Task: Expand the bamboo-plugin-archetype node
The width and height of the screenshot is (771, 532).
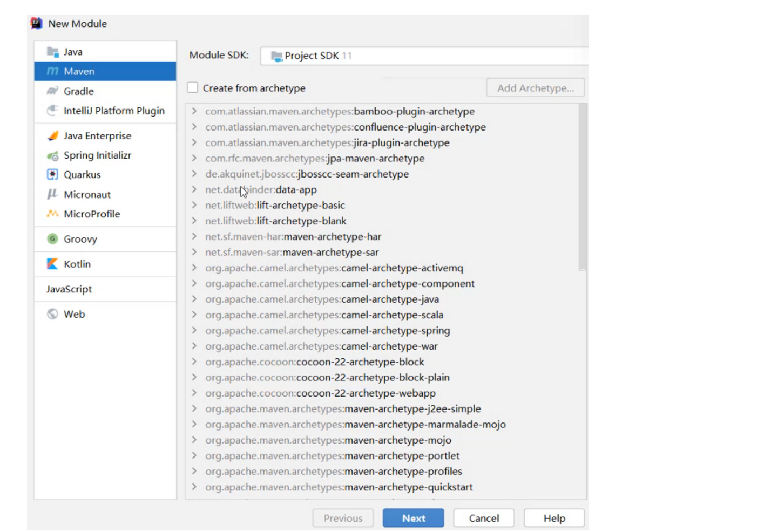Action: 194,111
